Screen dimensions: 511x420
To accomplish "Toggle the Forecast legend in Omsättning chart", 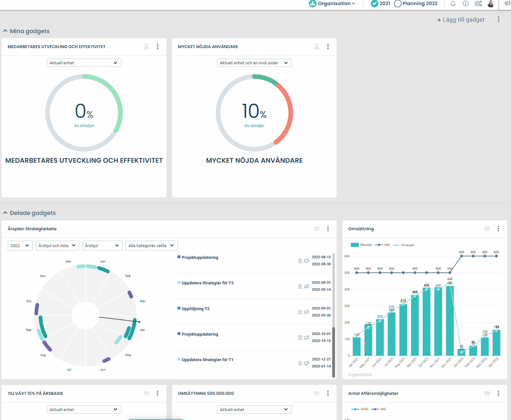I will click(403, 245).
